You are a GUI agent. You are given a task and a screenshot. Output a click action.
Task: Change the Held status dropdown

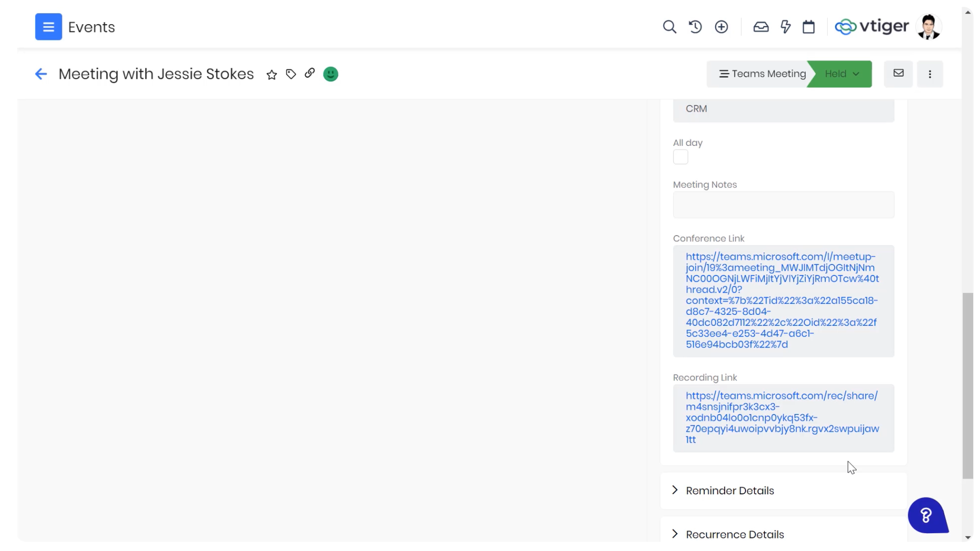(x=841, y=74)
